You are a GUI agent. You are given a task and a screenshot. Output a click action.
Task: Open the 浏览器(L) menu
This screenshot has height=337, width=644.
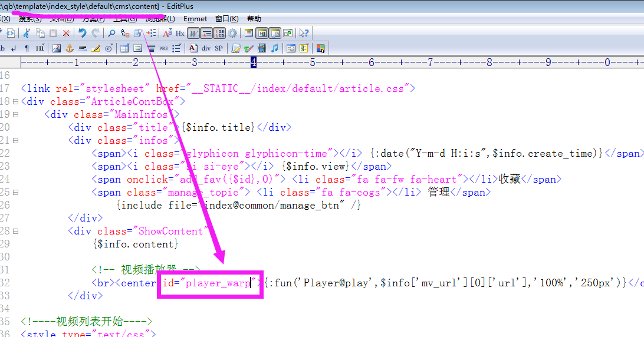coord(160,19)
